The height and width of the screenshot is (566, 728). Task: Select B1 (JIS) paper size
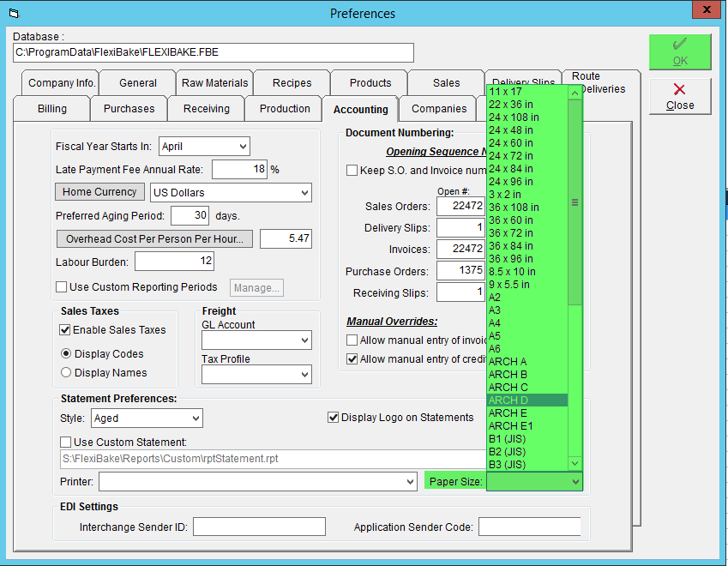point(527,439)
